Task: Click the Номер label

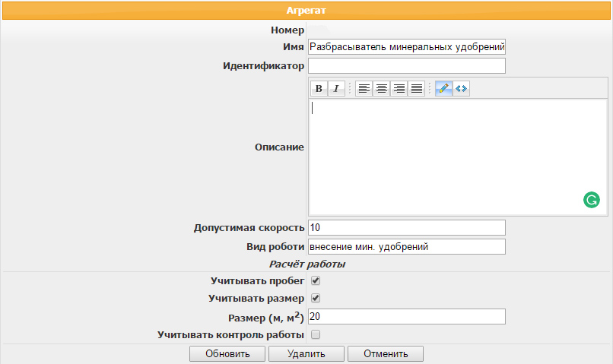Action: 287,30
